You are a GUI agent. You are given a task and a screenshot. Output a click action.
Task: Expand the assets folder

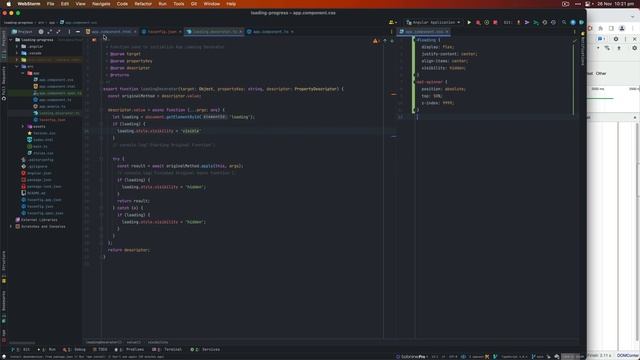click(23, 127)
